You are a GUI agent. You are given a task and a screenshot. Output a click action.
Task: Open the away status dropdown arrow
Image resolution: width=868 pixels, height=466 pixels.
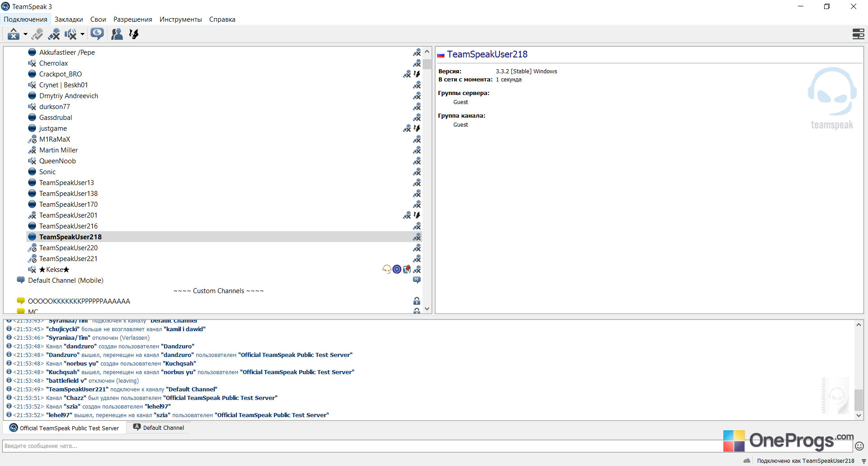(x=25, y=34)
